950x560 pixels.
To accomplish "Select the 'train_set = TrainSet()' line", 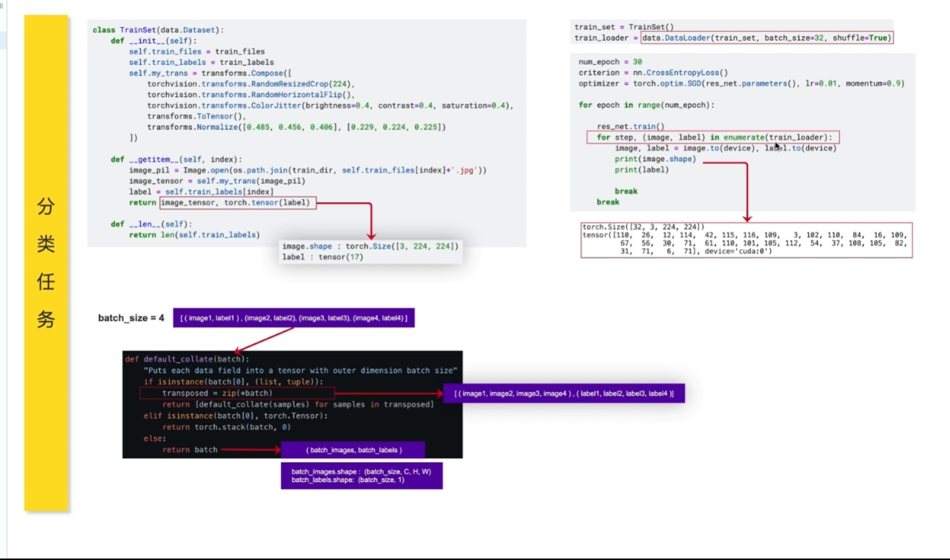I will coord(624,27).
